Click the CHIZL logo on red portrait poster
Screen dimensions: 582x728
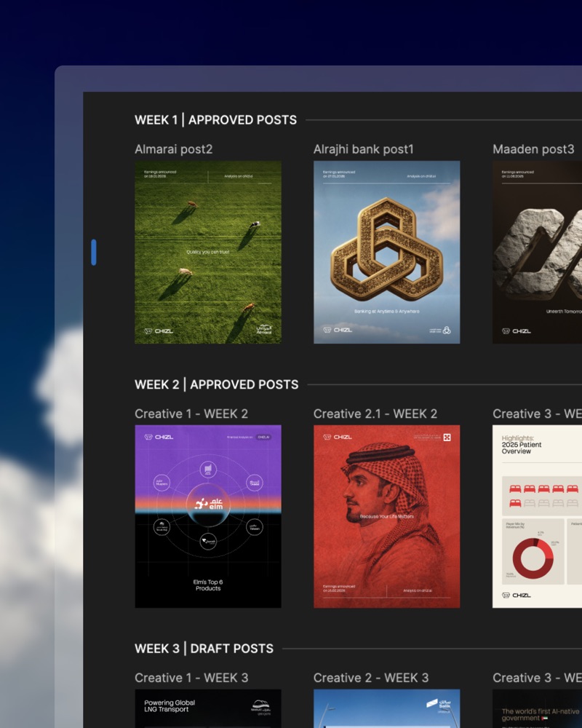tap(338, 437)
